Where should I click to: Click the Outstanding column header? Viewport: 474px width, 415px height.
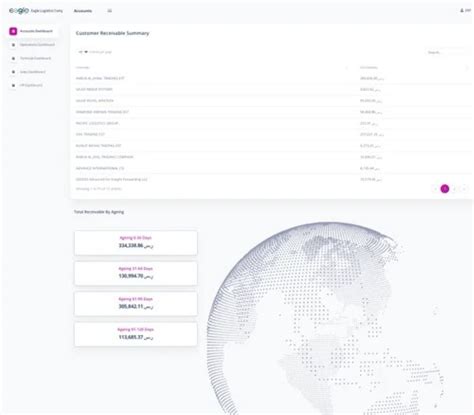point(369,68)
